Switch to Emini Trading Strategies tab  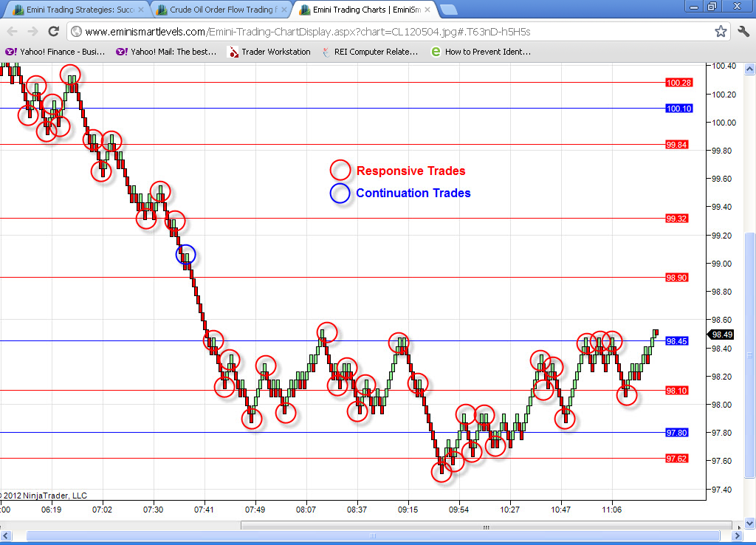(x=78, y=10)
